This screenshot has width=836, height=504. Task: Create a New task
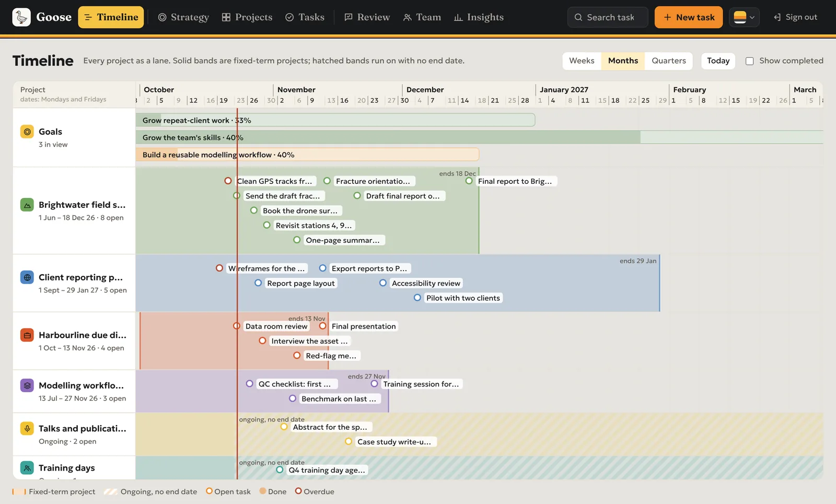(689, 17)
